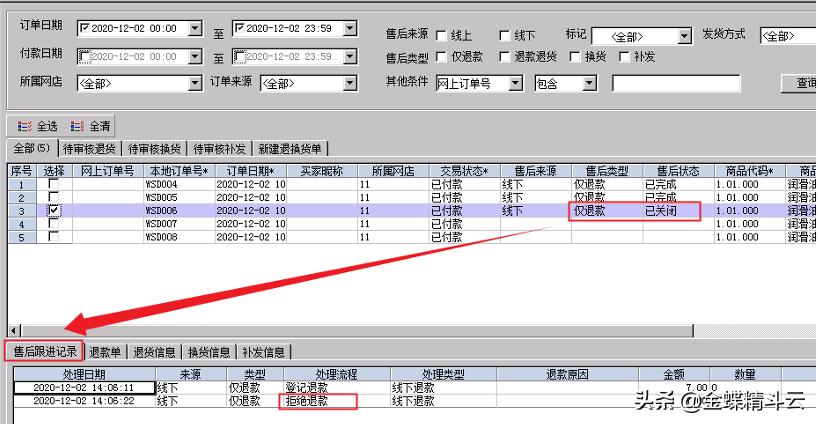
Task: Check the 线下 after-sale source box
Action: (504, 35)
